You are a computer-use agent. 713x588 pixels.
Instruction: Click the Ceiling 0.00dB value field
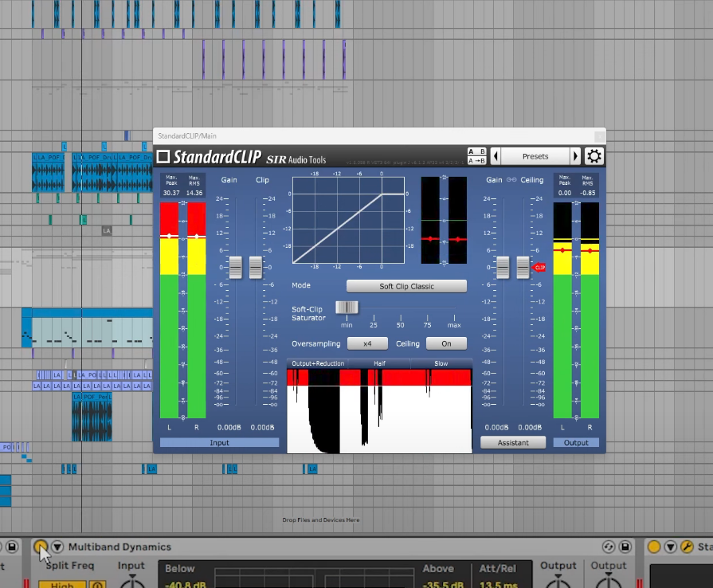(x=530, y=428)
